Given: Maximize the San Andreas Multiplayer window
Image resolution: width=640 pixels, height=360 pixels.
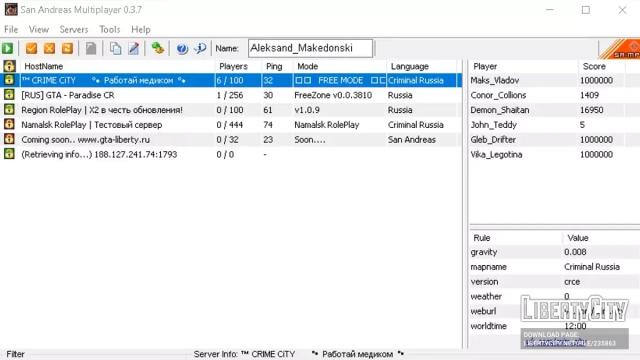Looking at the screenshot, I should click(x=586, y=10).
